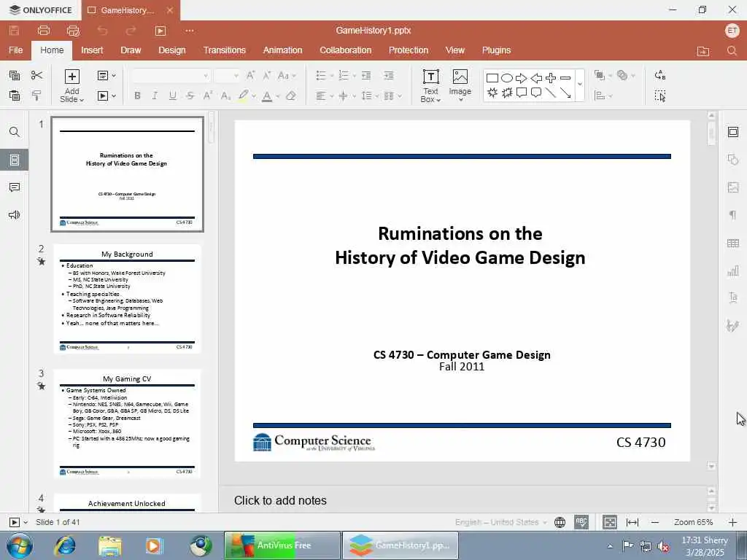Click the Fit to width icon

[632, 522]
